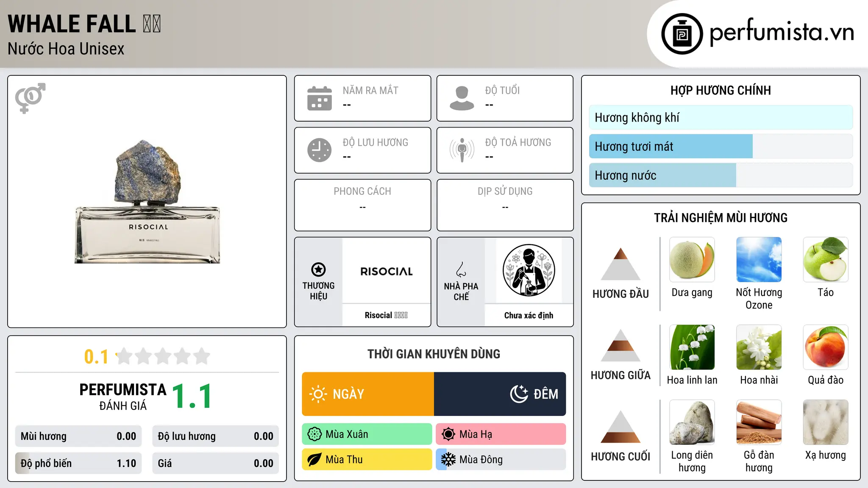Click the moon icon next to ĐÊM

click(x=519, y=394)
